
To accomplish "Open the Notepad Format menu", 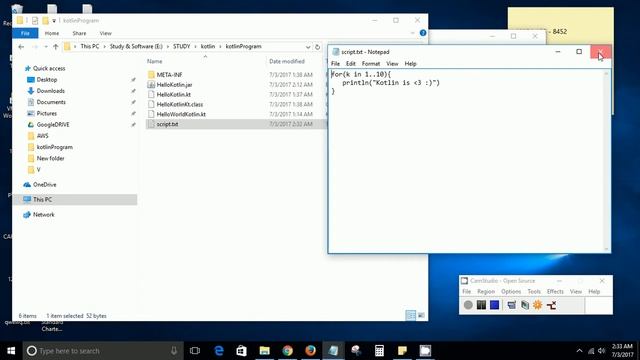I will coord(371,64).
